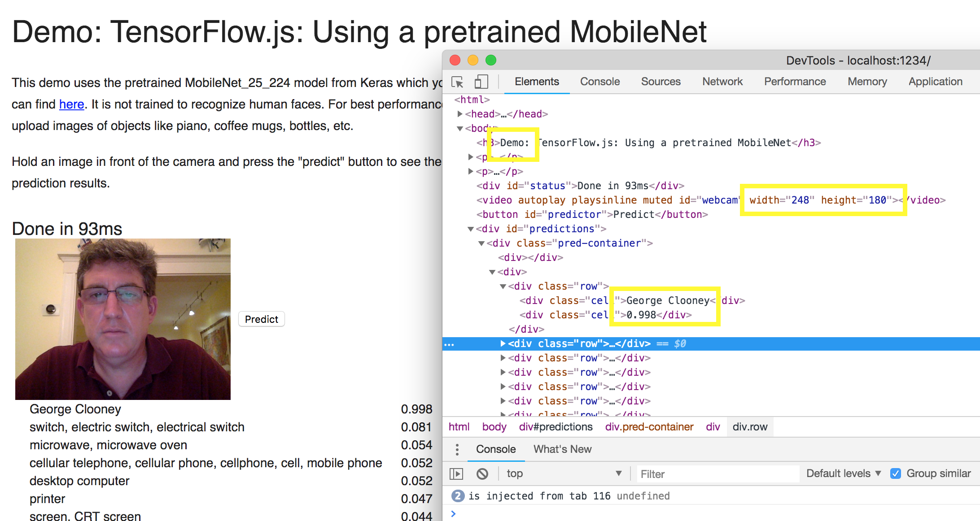Click the blue message count badge 2
980x521 pixels.
[x=458, y=496]
